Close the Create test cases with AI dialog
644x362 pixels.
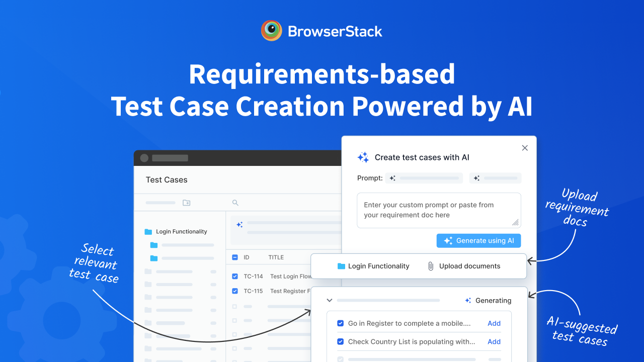tap(525, 148)
